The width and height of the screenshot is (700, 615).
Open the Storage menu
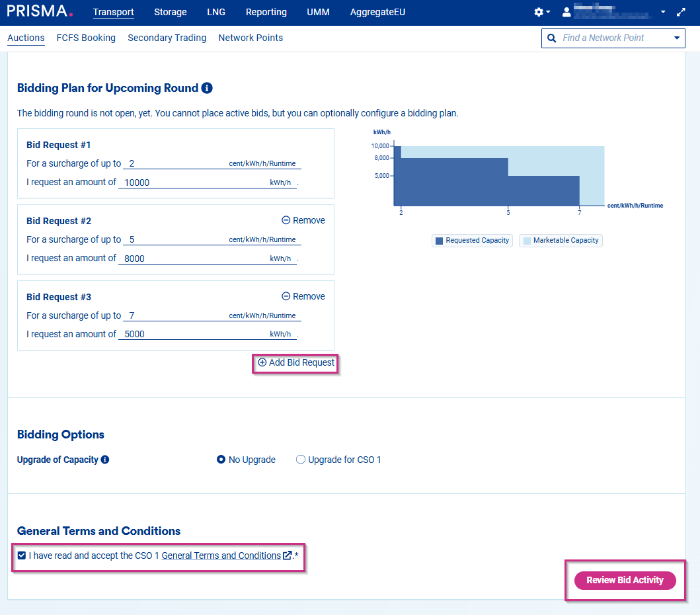pyautogui.click(x=171, y=12)
